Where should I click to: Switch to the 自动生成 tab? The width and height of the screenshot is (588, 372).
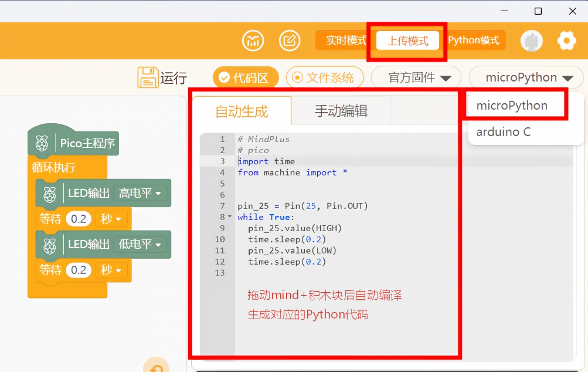pos(242,111)
